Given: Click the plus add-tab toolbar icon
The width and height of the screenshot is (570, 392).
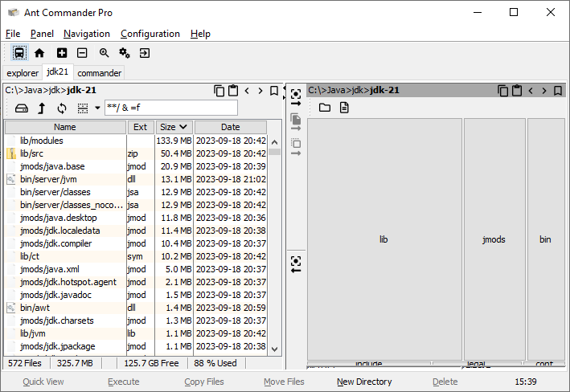Looking at the screenshot, I should [62, 53].
